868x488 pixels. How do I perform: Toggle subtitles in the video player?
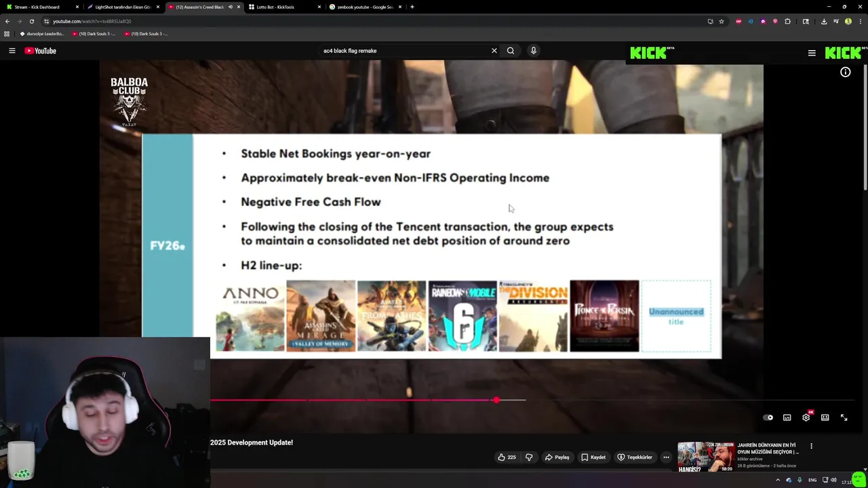(x=787, y=418)
